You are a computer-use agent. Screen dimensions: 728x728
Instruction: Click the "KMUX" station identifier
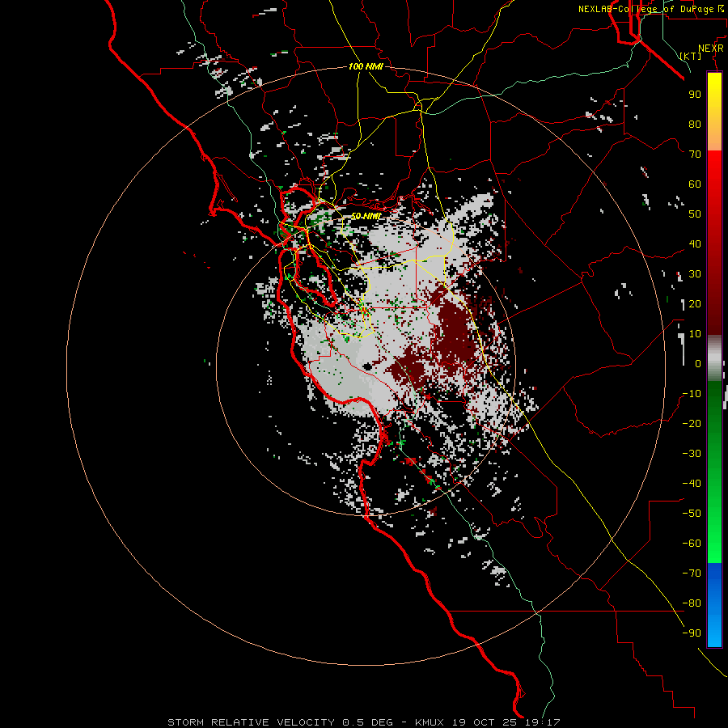(x=429, y=722)
